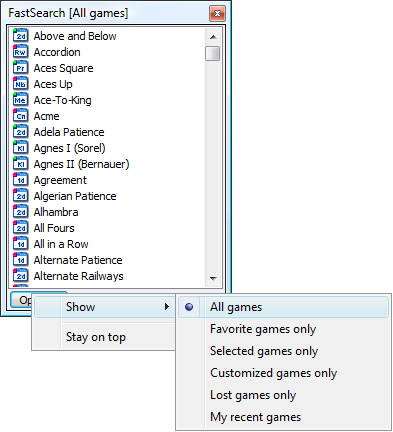The width and height of the screenshot is (393, 432).
Task: Highlight the Acme game entry
Action: coord(46,116)
